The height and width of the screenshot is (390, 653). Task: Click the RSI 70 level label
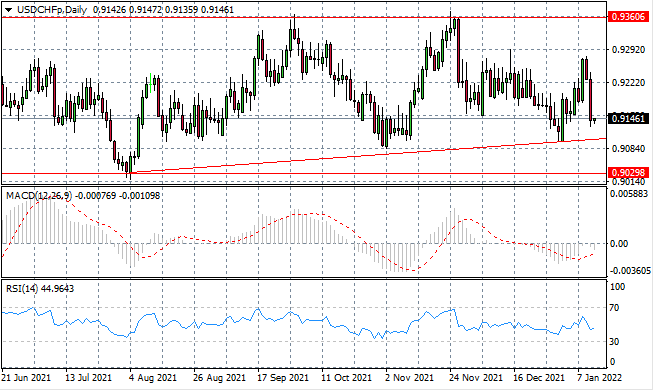[614, 308]
